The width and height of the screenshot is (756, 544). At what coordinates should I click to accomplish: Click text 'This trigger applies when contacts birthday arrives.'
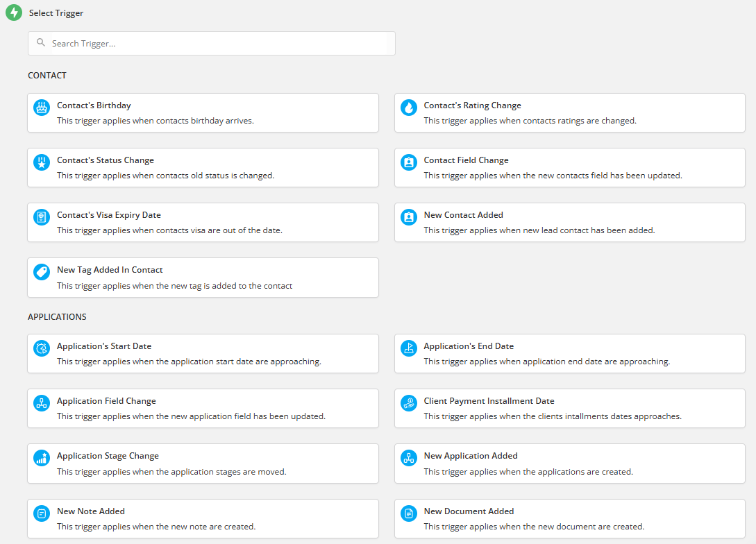(x=156, y=121)
